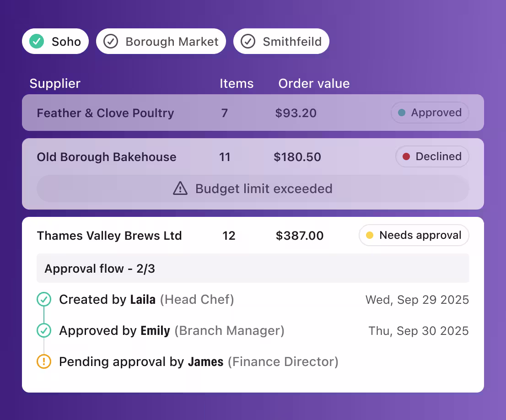Collapse the Thames Valley Brews Ltd order
Image resolution: width=506 pixels, height=420 pixels.
[253, 235]
